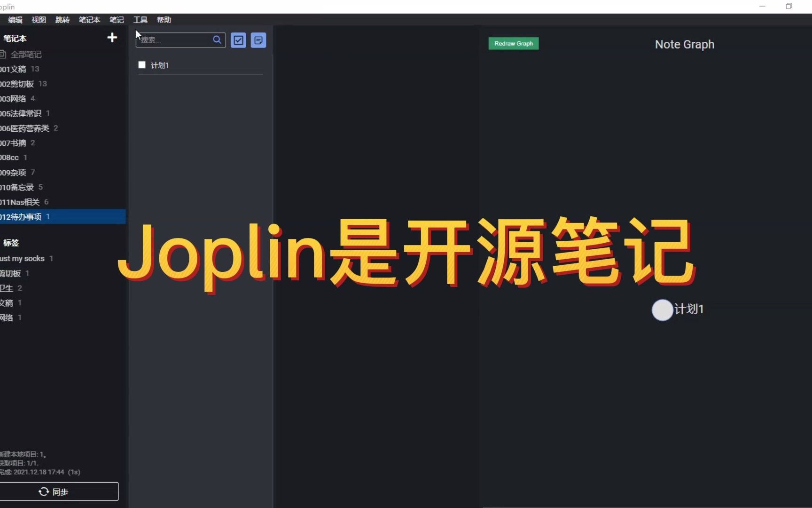The height and width of the screenshot is (508, 812).
Task: Click the sync arrows icon
Action: [44, 492]
